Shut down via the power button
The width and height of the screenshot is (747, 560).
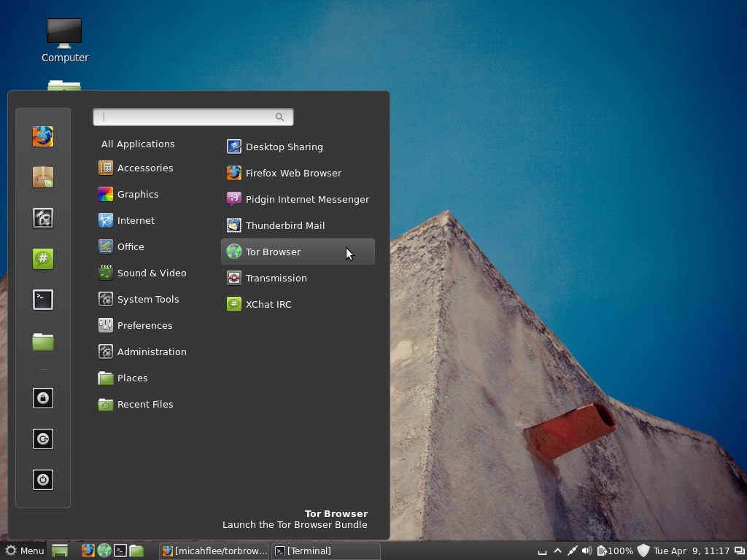42,480
